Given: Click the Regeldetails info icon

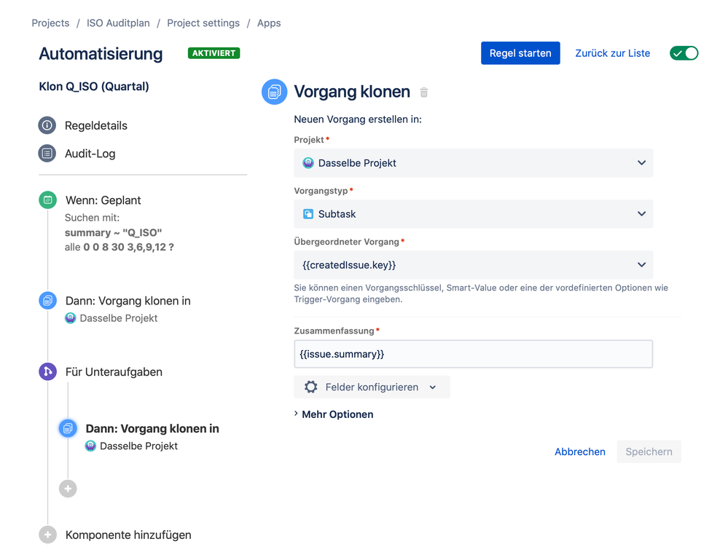Looking at the screenshot, I should (x=47, y=125).
